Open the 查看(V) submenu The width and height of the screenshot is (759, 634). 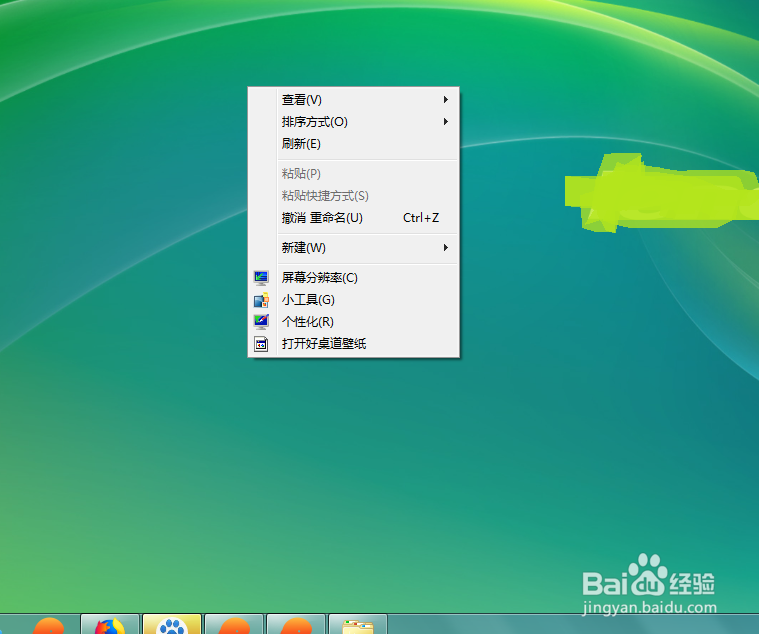353,100
